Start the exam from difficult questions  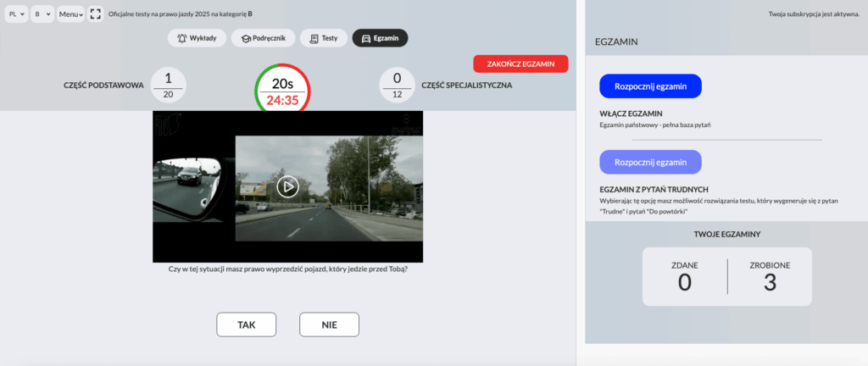pyautogui.click(x=650, y=162)
